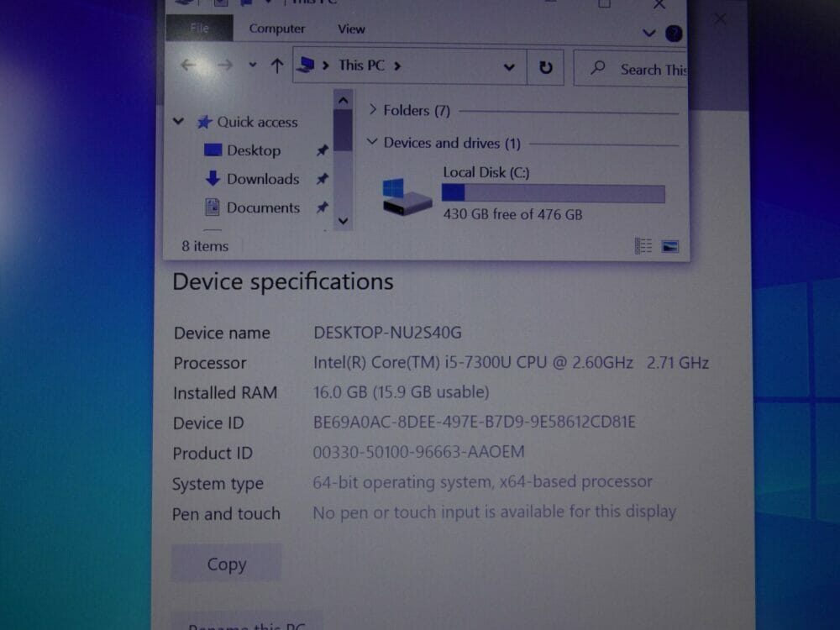840x630 pixels.
Task: Switch to the View ribbon tab
Action: point(351,29)
